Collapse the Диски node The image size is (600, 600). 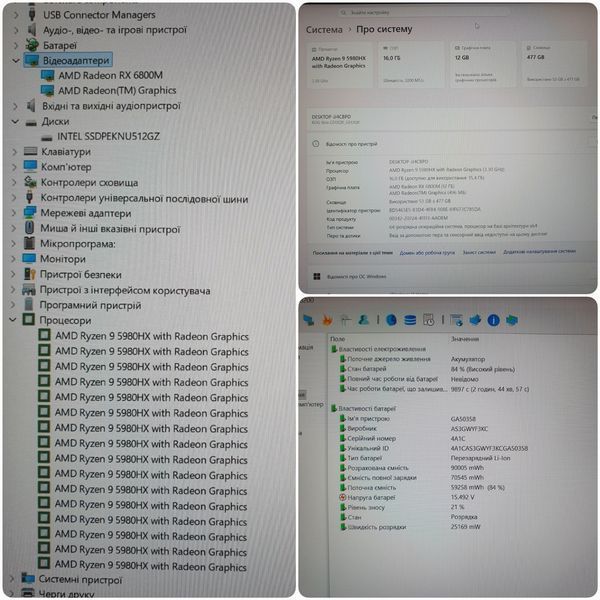point(15,121)
